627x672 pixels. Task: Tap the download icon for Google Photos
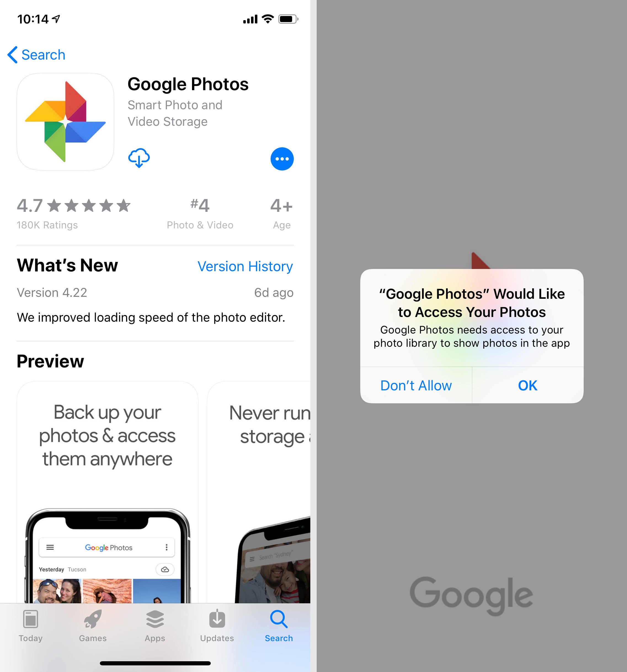[x=139, y=158]
